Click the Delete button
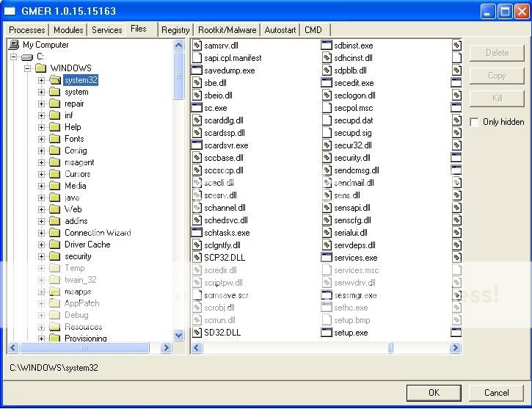The height and width of the screenshot is (409, 532). 497,53
